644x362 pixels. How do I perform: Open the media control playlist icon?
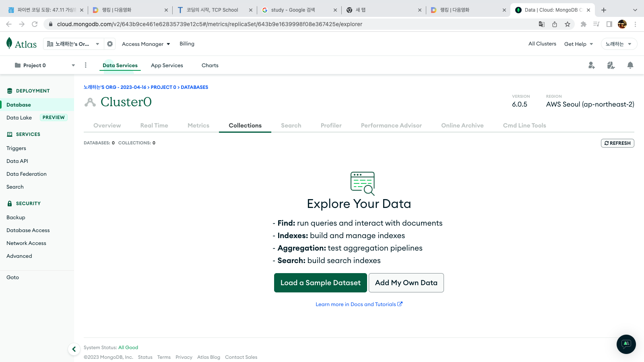click(x=597, y=24)
